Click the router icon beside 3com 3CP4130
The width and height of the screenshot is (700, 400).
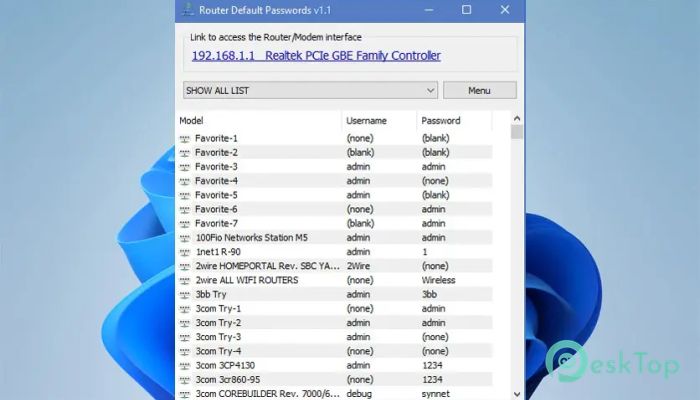[184, 366]
